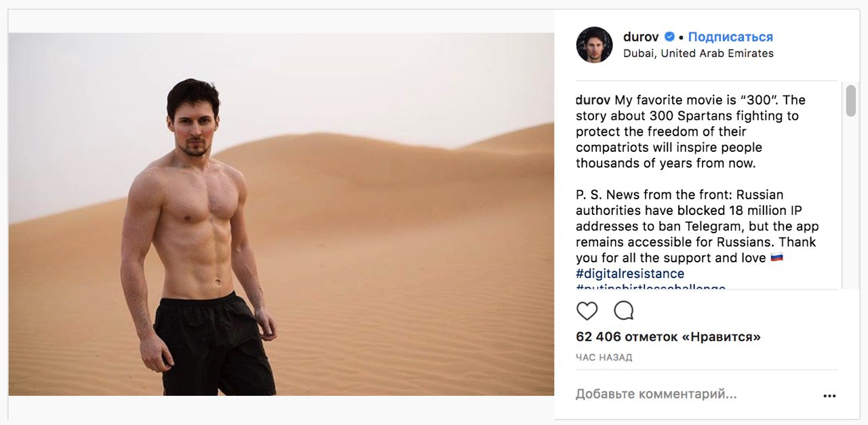Click the durov username starting the caption
Viewport: 868px width, 425px height.
click(593, 100)
